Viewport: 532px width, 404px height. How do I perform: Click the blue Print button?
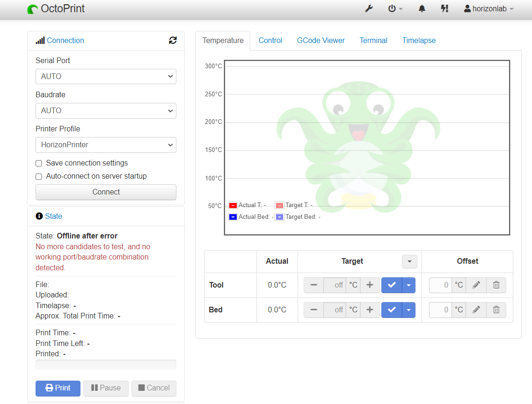[58, 388]
